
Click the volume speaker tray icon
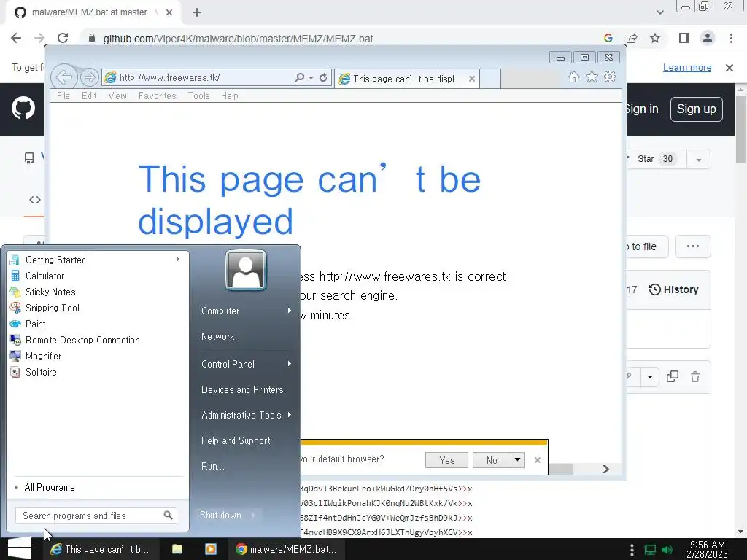point(667,550)
